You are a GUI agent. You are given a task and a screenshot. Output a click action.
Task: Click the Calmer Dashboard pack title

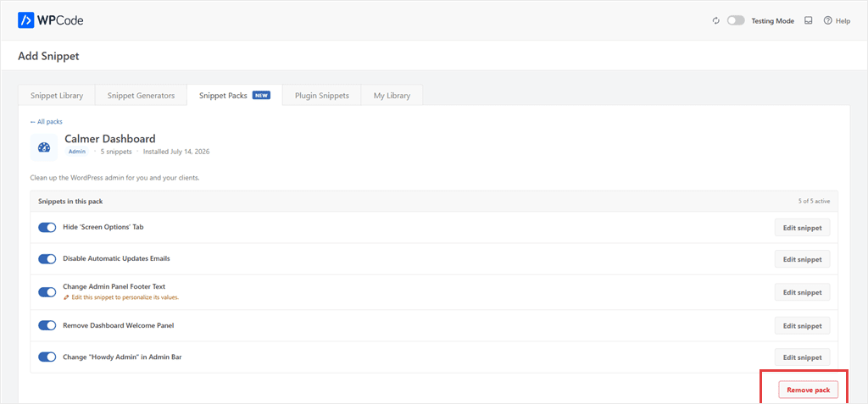[x=110, y=138]
